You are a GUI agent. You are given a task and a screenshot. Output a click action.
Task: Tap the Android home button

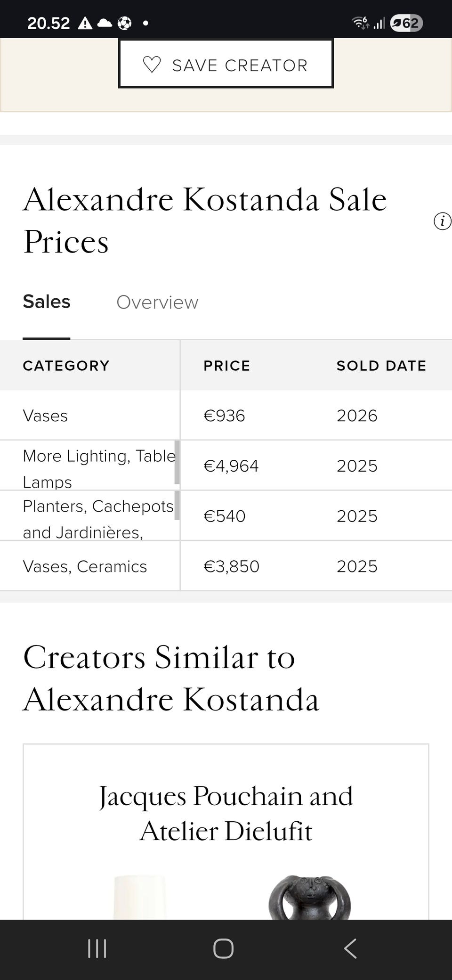tap(223, 948)
